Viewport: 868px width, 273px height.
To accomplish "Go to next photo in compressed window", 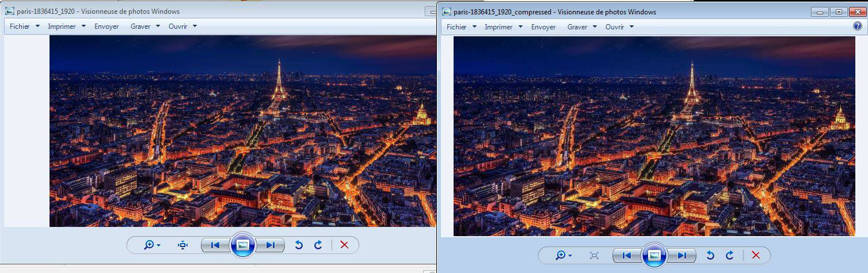I will [x=682, y=255].
